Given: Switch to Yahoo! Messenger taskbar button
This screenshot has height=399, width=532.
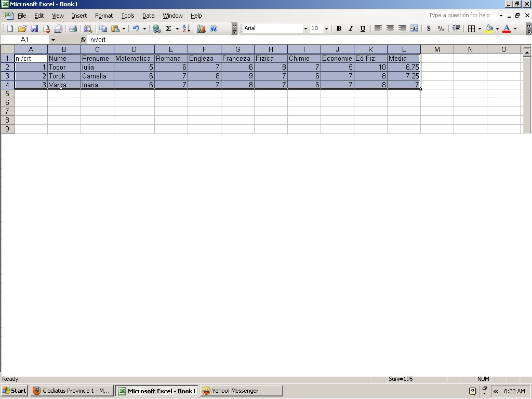Looking at the screenshot, I should tap(241, 391).
